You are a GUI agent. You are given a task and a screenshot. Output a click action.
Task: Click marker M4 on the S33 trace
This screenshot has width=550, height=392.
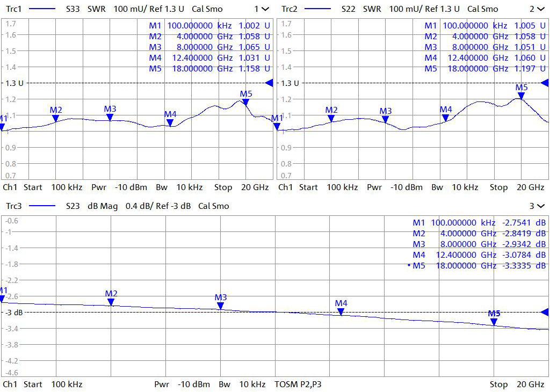coord(170,122)
